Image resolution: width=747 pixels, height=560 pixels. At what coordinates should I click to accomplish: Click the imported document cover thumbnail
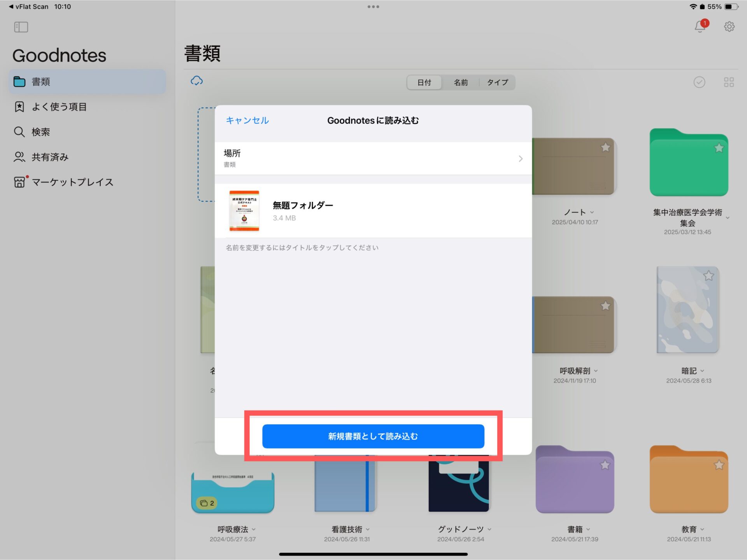click(244, 211)
